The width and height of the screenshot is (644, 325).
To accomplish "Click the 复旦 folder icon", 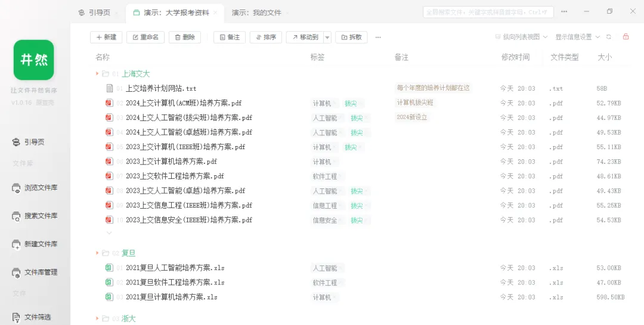I will coord(105,253).
